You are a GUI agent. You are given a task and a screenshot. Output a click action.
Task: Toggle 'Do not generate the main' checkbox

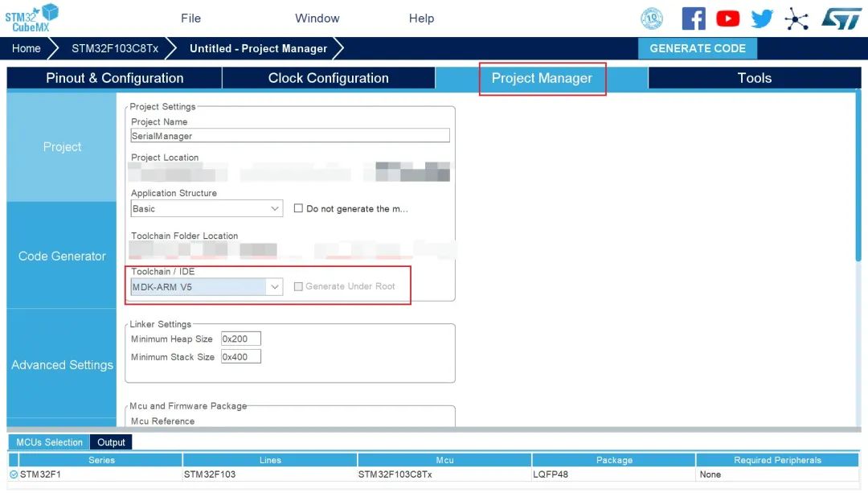(x=298, y=208)
